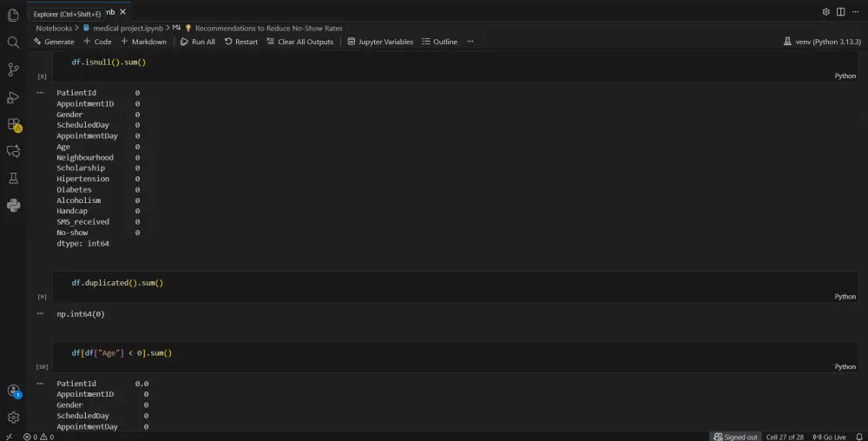This screenshot has width=868, height=441.
Task: Click the Age row in the isnull output
Action: [98, 147]
